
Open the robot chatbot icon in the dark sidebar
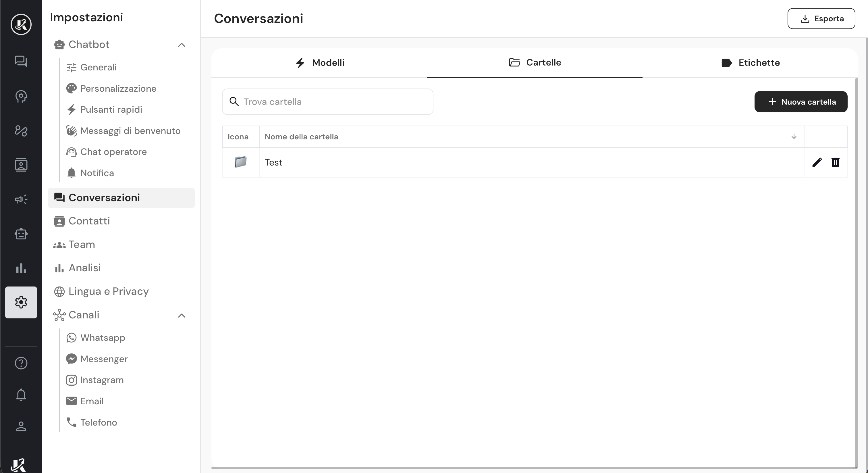tap(21, 234)
